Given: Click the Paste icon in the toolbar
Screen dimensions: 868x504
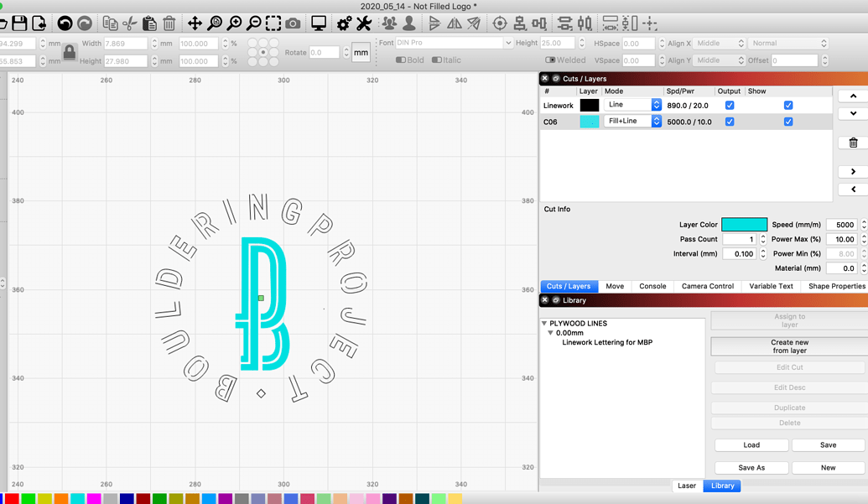Looking at the screenshot, I should (149, 23).
